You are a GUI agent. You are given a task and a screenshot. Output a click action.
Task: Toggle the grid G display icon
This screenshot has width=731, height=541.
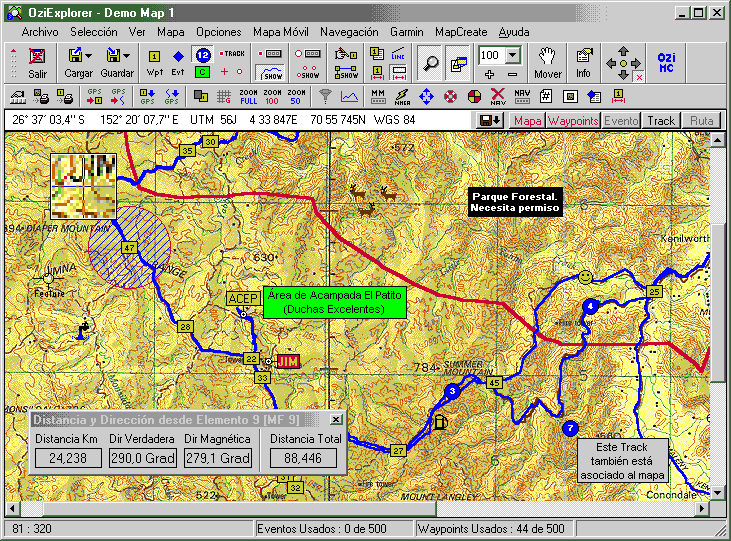point(224,97)
